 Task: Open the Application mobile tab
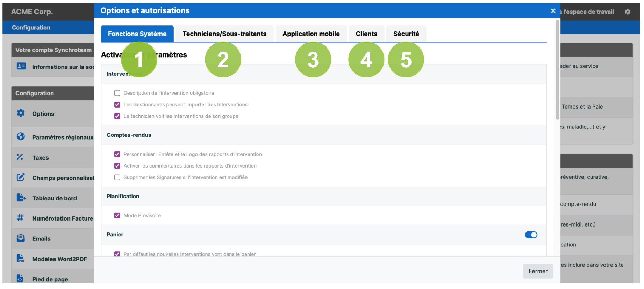point(311,34)
